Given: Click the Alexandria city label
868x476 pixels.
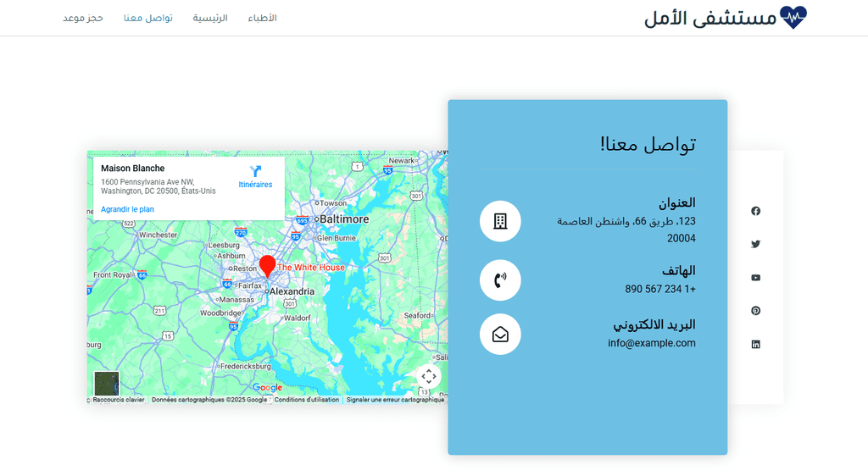Looking at the screenshot, I should 292,292.
